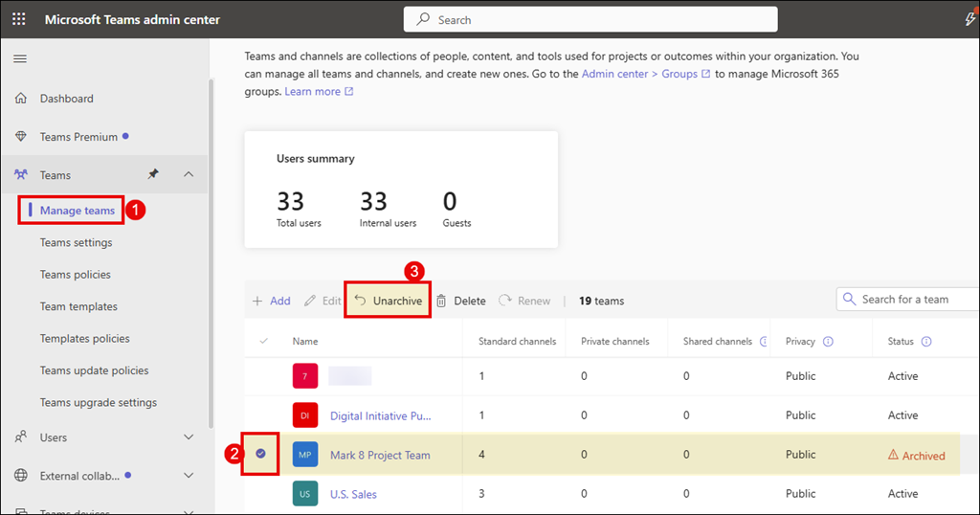Click the Teams Premium diamond icon
The height and width of the screenshot is (515, 980).
coord(21,136)
